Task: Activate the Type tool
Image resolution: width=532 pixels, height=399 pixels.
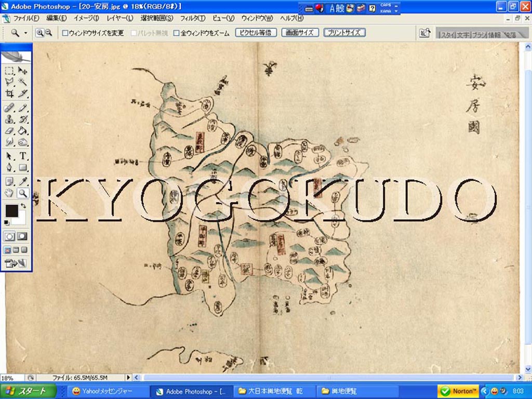Action: (22, 156)
